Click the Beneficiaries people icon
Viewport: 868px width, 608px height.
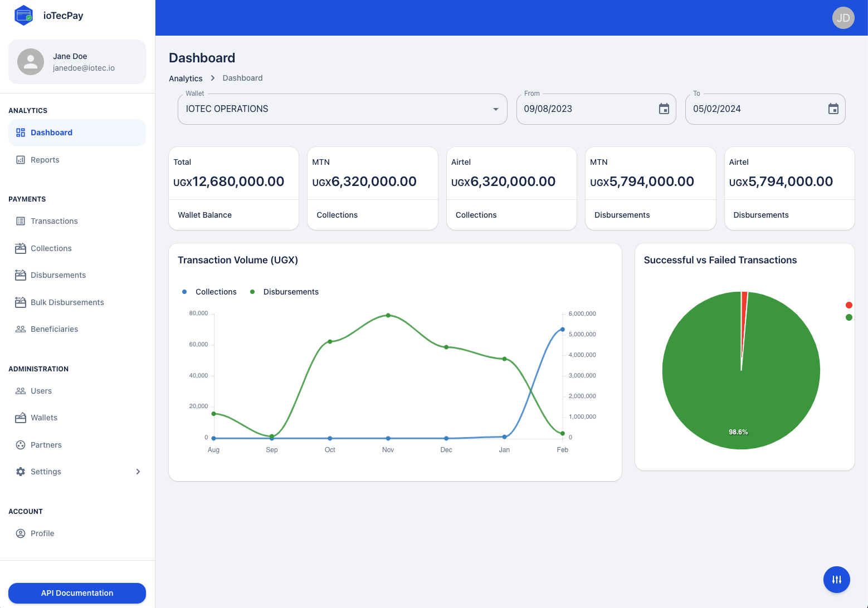[x=21, y=329]
